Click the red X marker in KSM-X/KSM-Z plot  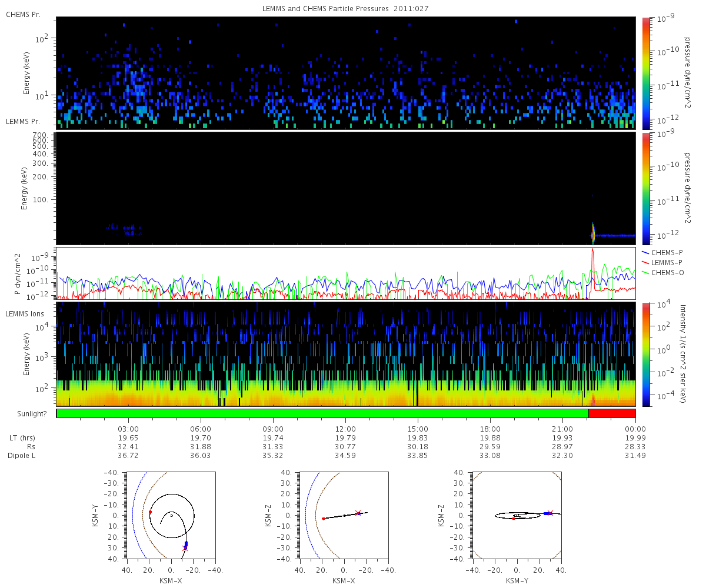click(358, 513)
